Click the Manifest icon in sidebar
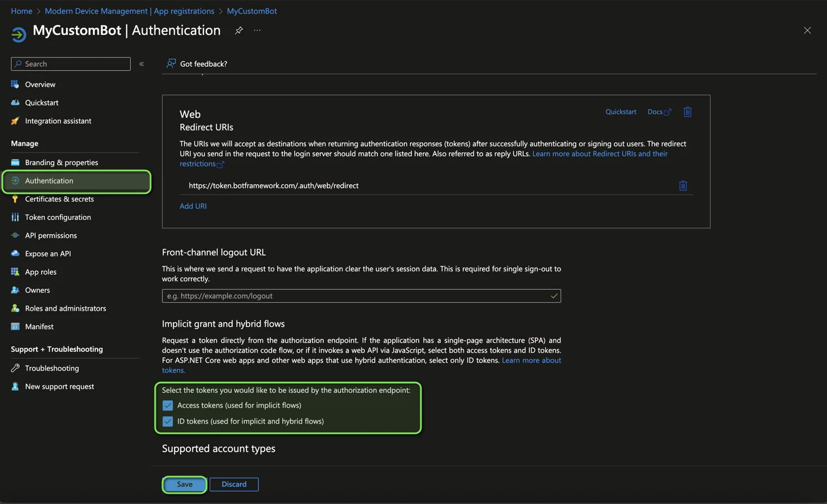This screenshot has width=827, height=504. pos(15,327)
